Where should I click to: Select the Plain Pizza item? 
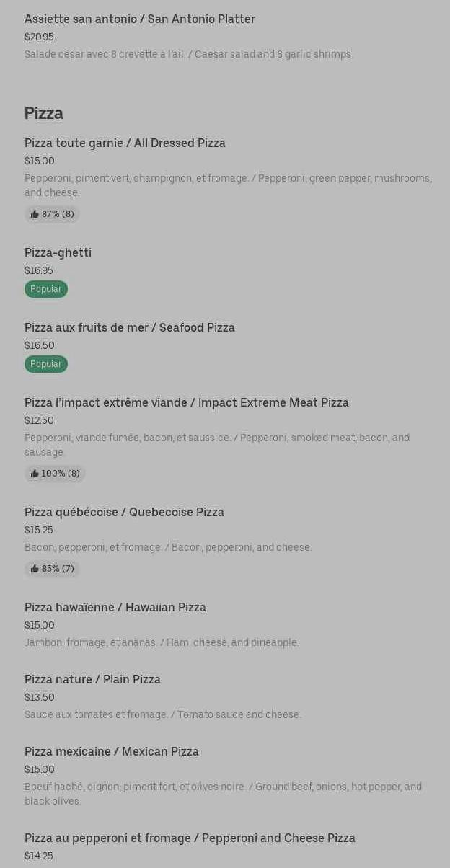coord(92,680)
